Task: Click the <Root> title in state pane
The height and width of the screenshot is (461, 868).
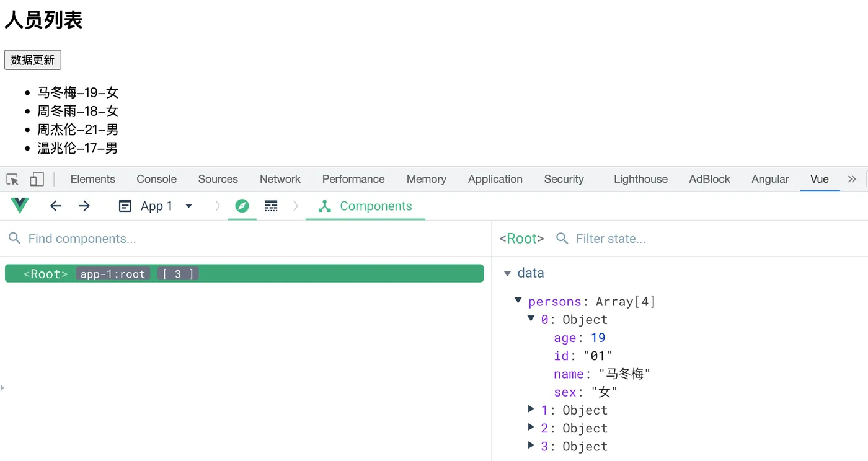Action: [x=521, y=239]
